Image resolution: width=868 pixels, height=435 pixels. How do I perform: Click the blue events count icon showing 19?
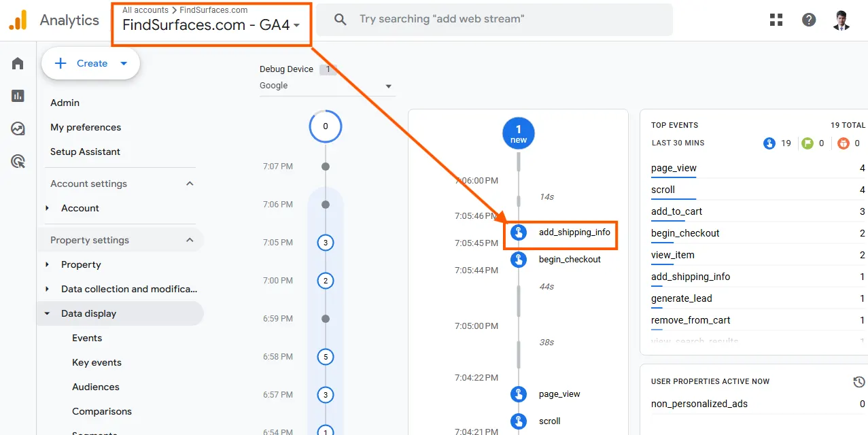click(769, 143)
